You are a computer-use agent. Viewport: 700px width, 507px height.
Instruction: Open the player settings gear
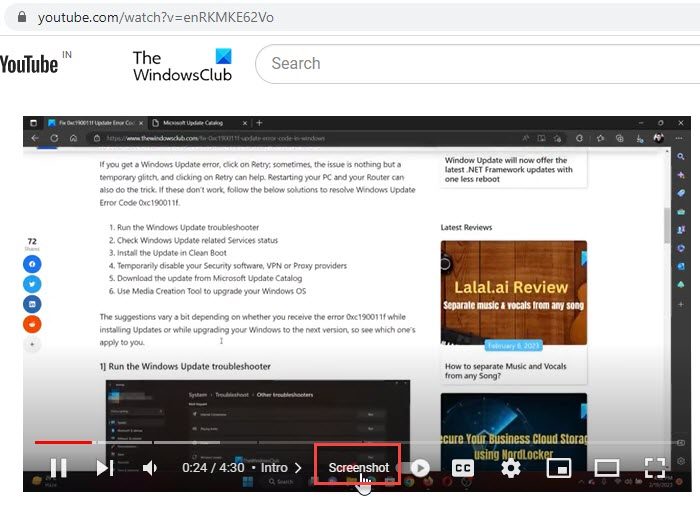tap(511, 468)
